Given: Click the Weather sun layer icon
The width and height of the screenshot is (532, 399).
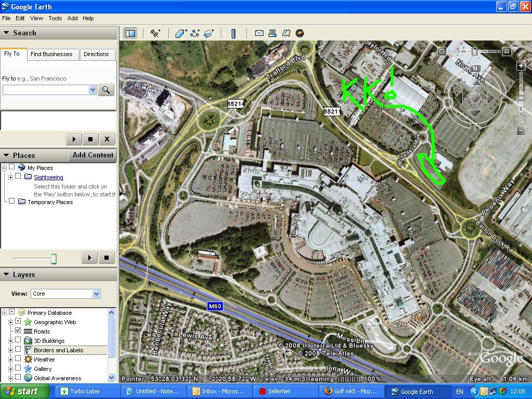Looking at the screenshot, I should click(x=28, y=360).
